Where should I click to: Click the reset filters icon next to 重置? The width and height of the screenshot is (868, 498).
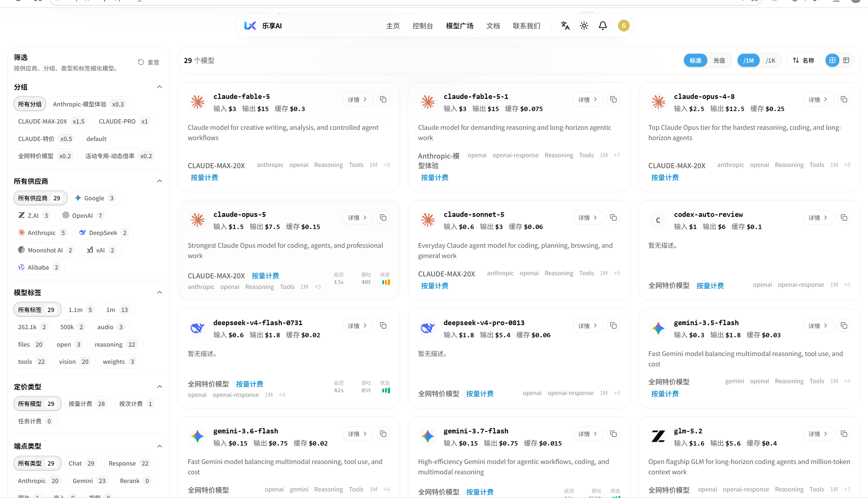pos(141,62)
